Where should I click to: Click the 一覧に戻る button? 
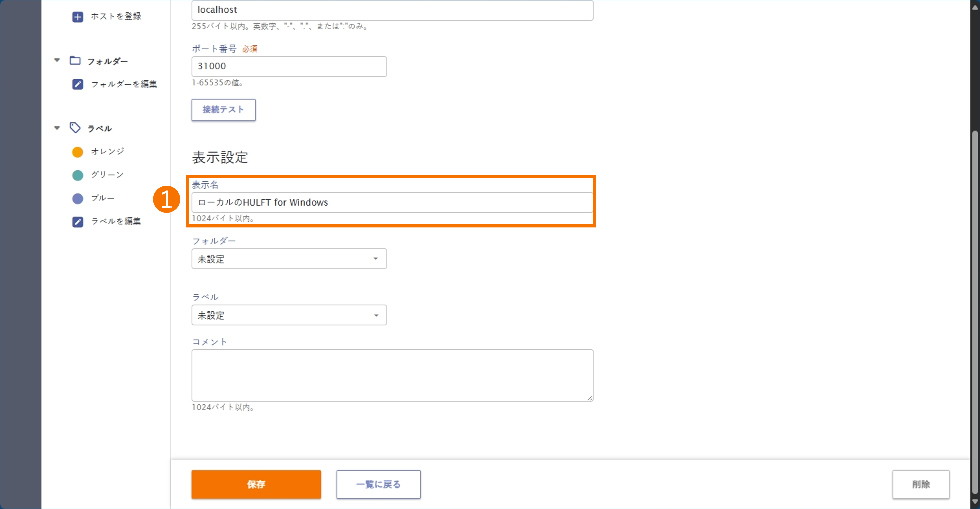[378, 484]
